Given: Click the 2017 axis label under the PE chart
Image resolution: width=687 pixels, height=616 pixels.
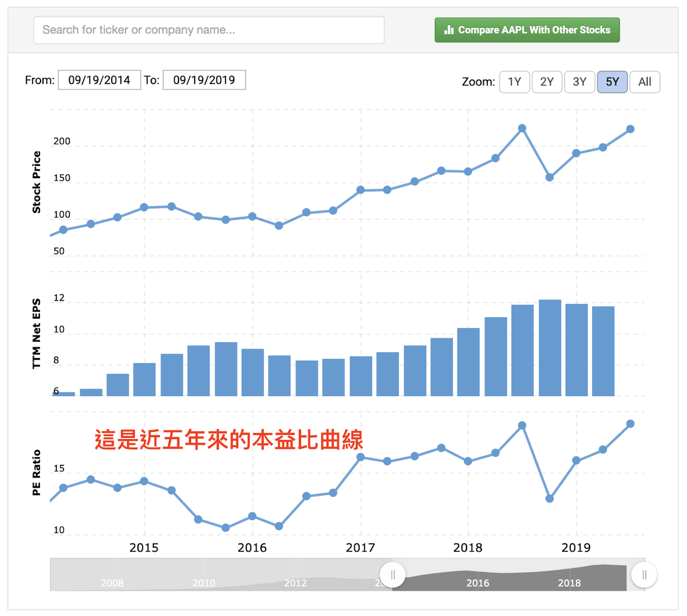Looking at the screenshot, I should [361, 548].
